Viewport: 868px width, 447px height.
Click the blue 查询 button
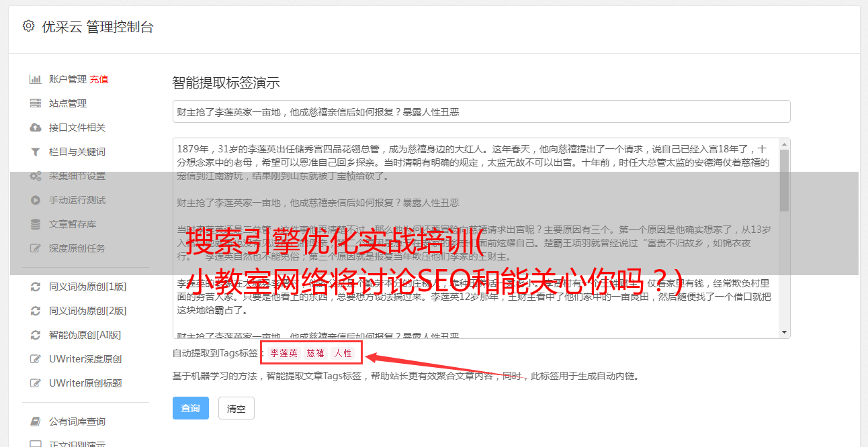(x=191, y=408)
